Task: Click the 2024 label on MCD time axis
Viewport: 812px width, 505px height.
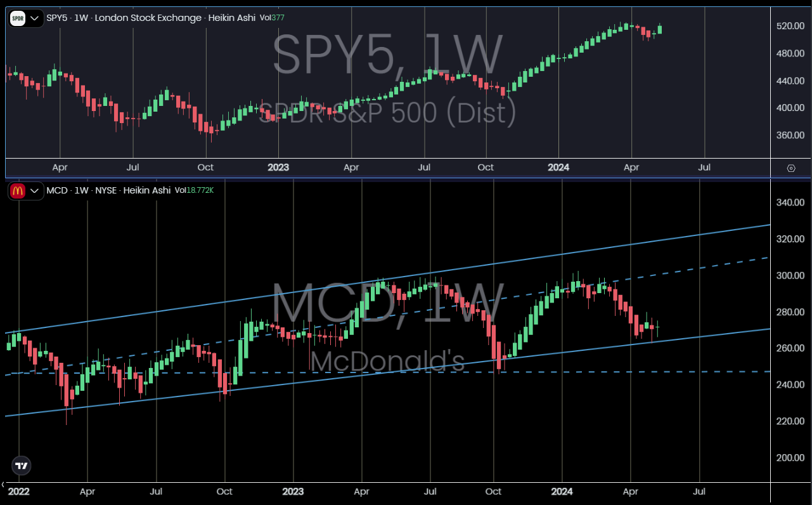Action: (562, 491)
